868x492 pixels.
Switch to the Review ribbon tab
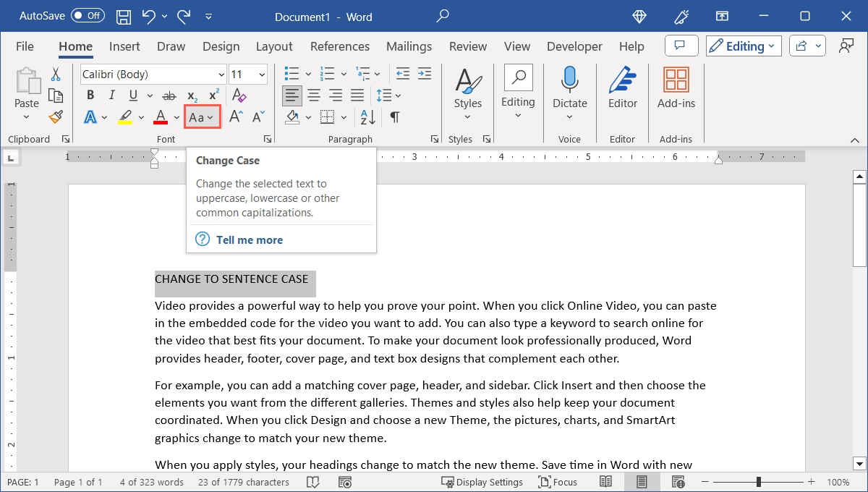(467, 46)
